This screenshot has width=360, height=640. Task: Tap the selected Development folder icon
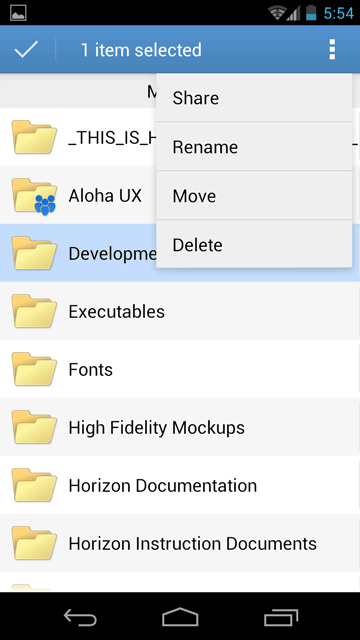[x=34, y=253]
